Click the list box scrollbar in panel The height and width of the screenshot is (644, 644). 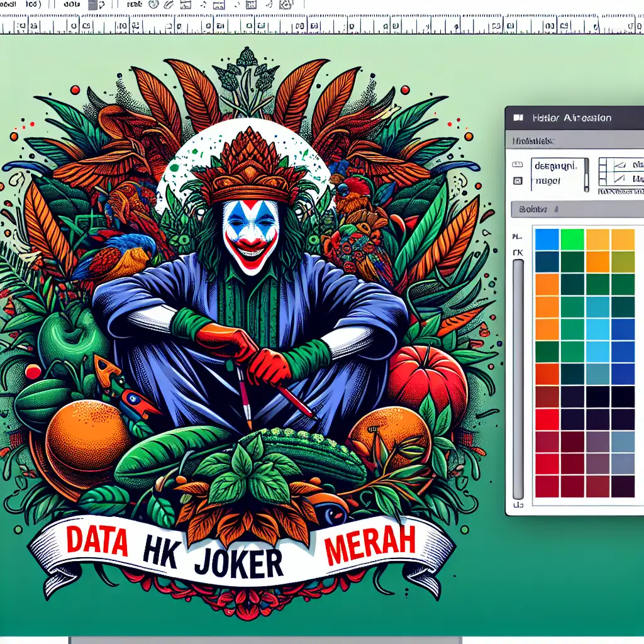point(587,175)
